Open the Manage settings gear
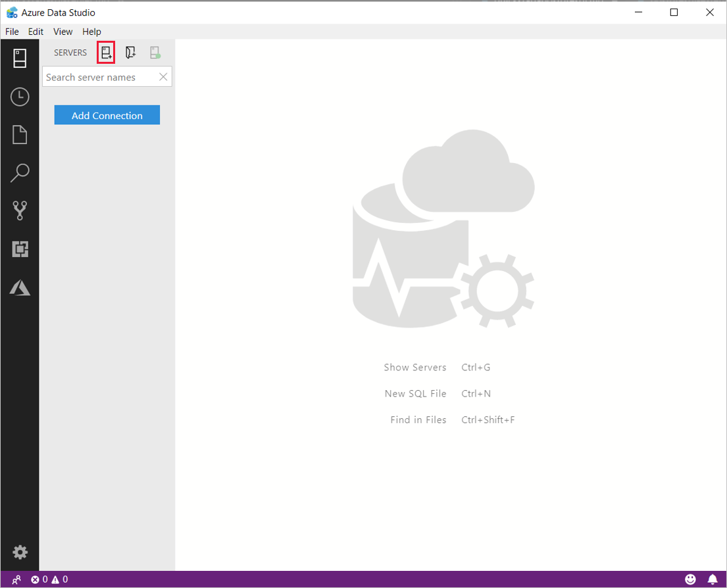727x588 pixels. click(x=20, y=552)
